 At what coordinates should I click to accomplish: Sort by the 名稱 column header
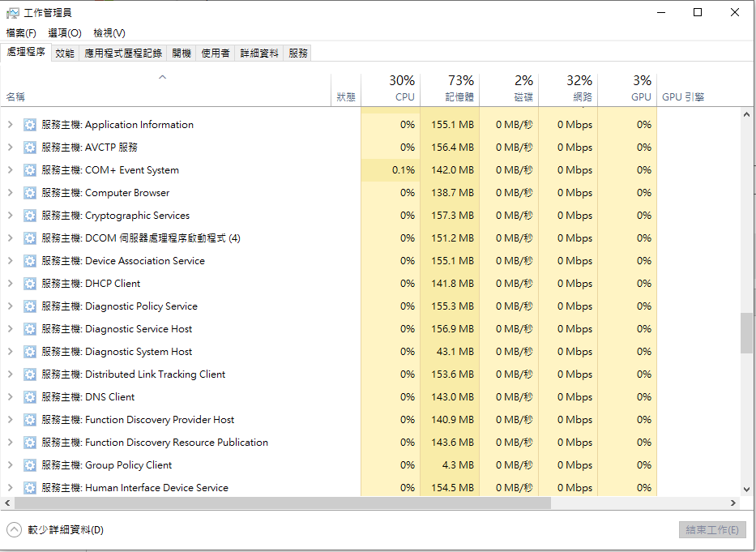click(x=166, y=90)
